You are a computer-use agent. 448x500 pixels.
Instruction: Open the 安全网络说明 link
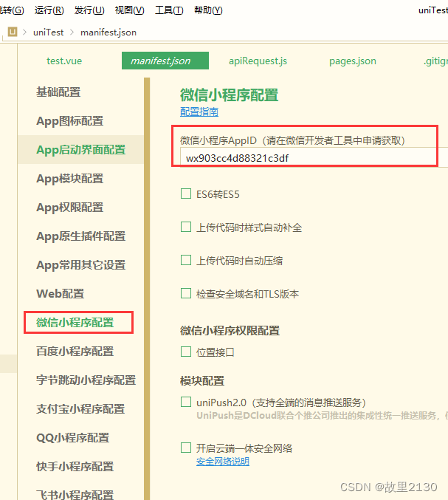click(x=223, y=461)
